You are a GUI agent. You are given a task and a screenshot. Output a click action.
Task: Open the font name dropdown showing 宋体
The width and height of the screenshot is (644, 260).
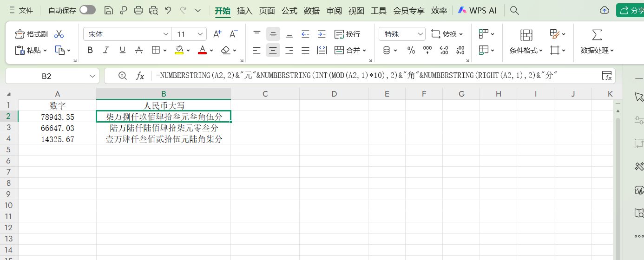point(166,34)
